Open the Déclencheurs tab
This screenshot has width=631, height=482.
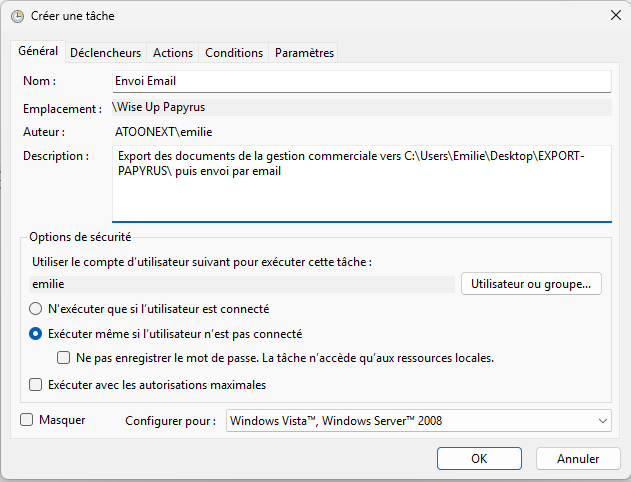pos(106,53)
